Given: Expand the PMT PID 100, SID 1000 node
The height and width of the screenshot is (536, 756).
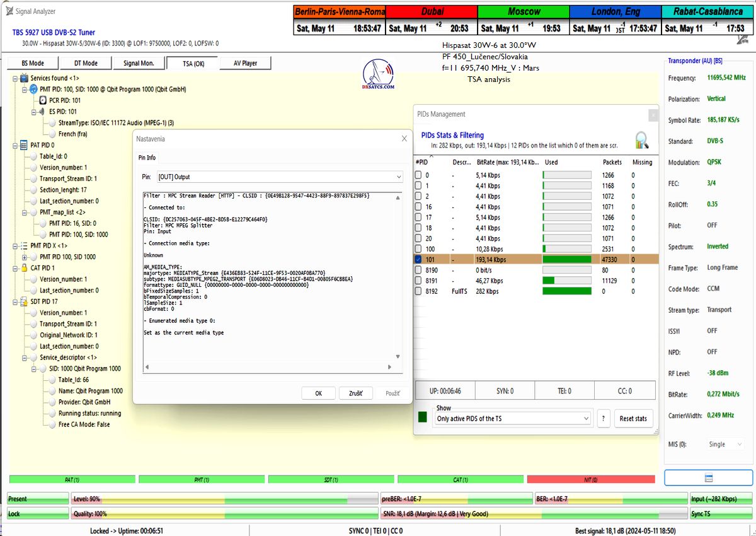Looking at the screenshot, I should tap(25, 257).
